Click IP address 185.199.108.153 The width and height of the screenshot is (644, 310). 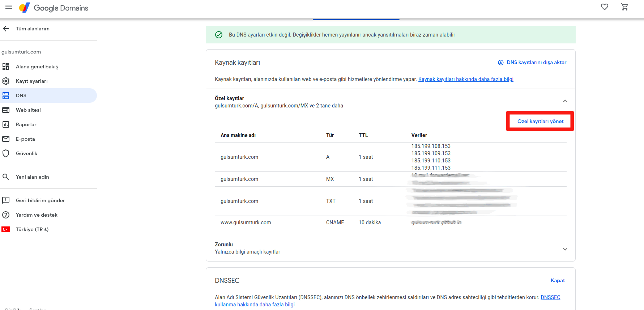431,146
